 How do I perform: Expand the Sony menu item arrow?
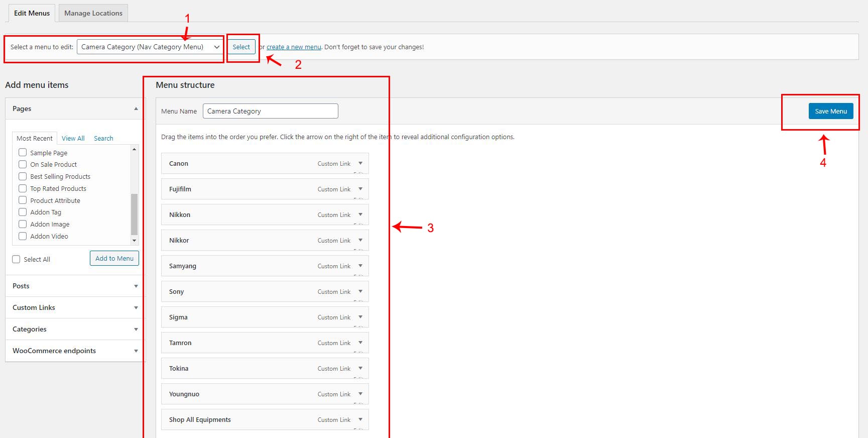pos(360,291)
